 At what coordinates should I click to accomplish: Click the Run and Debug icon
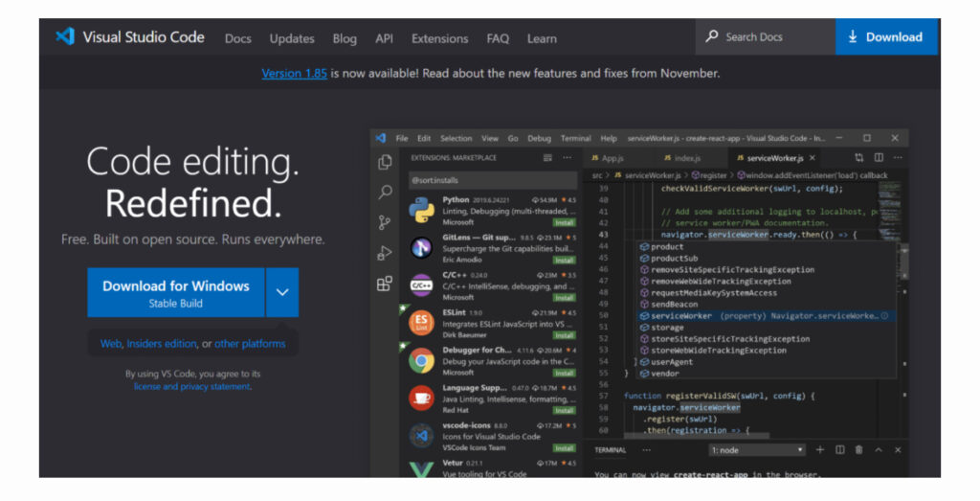point(385,254)
